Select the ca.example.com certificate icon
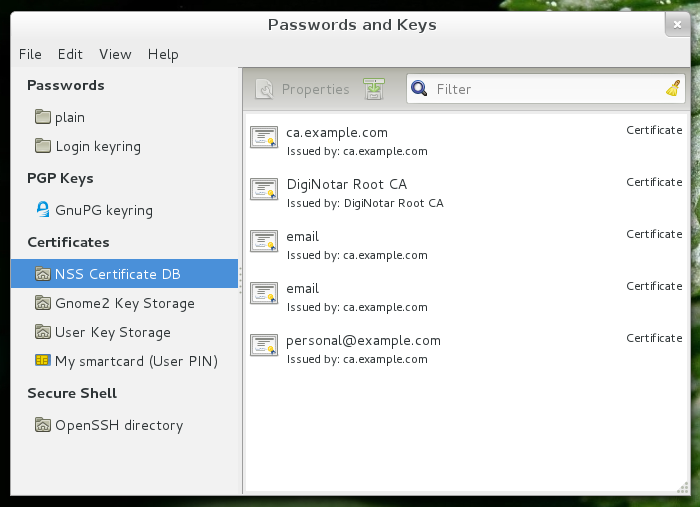The image size is (700, 507). 264,137
